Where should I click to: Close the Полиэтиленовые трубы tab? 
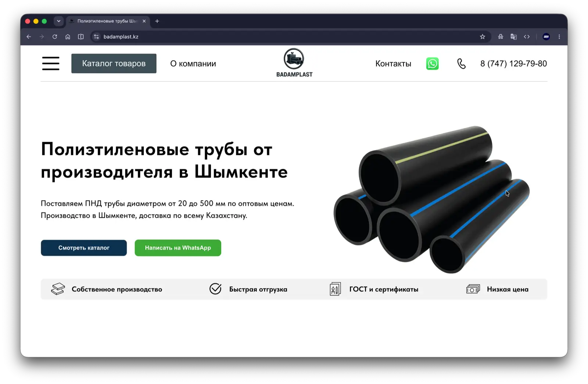point(144,21)
